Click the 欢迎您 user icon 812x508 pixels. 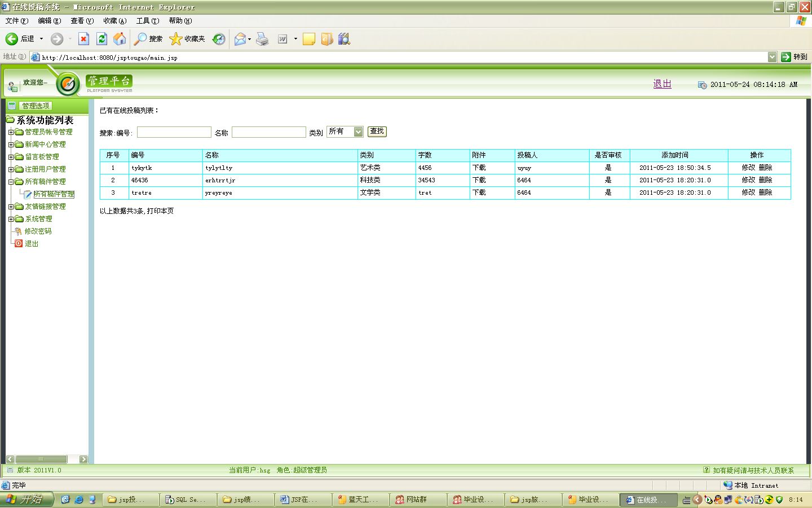[12, 86]
